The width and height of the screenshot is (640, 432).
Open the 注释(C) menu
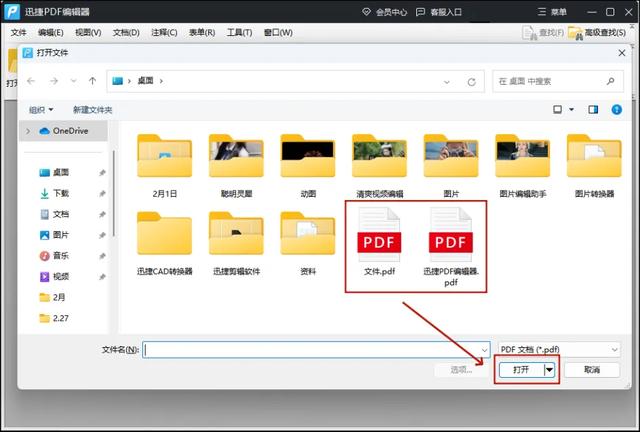[164, 33]
